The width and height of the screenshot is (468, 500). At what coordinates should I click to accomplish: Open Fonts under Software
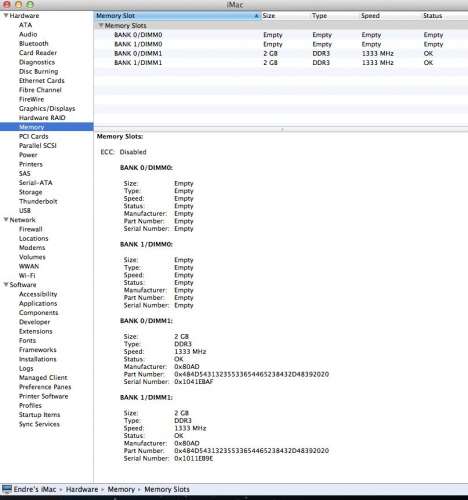pyautogui.click(x=27, y=340)
